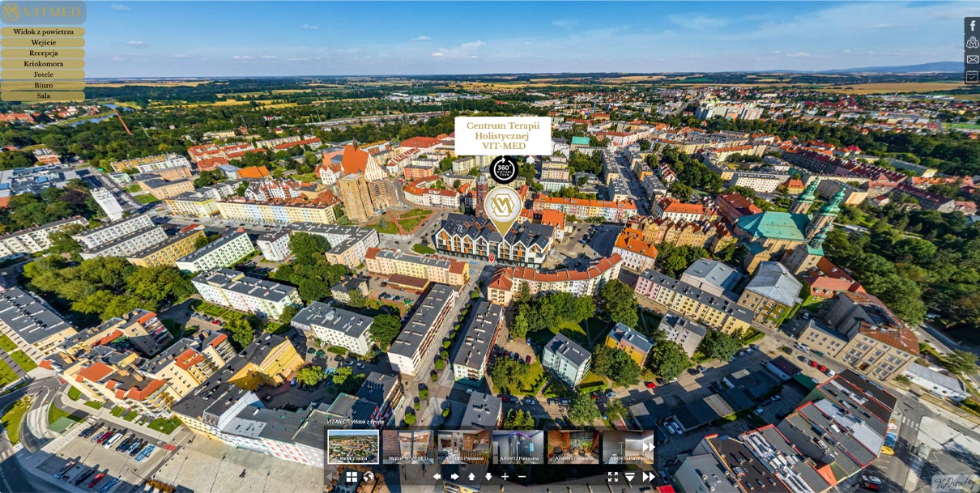This screenshot has height=493, width=980.
Task: Open Centrum Terapii Holistycznej VIT-MED label
Action: (503, 136)
